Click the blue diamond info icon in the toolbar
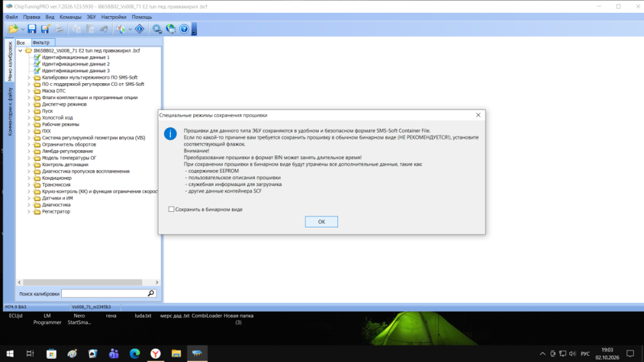 [140, 29]
